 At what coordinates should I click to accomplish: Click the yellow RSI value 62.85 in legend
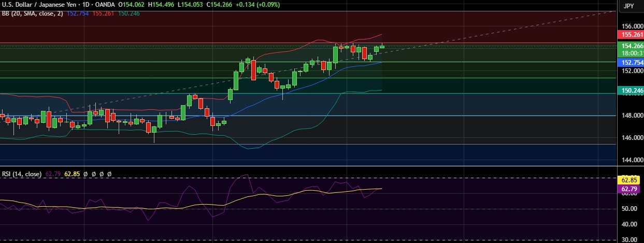pos(73,174)
